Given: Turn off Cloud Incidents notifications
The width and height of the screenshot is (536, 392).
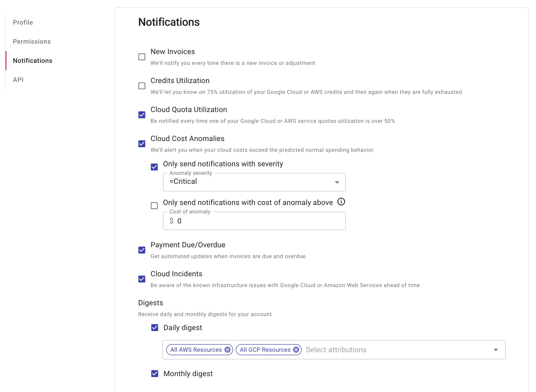Looking at the screenshot, I should coord(142,279).
